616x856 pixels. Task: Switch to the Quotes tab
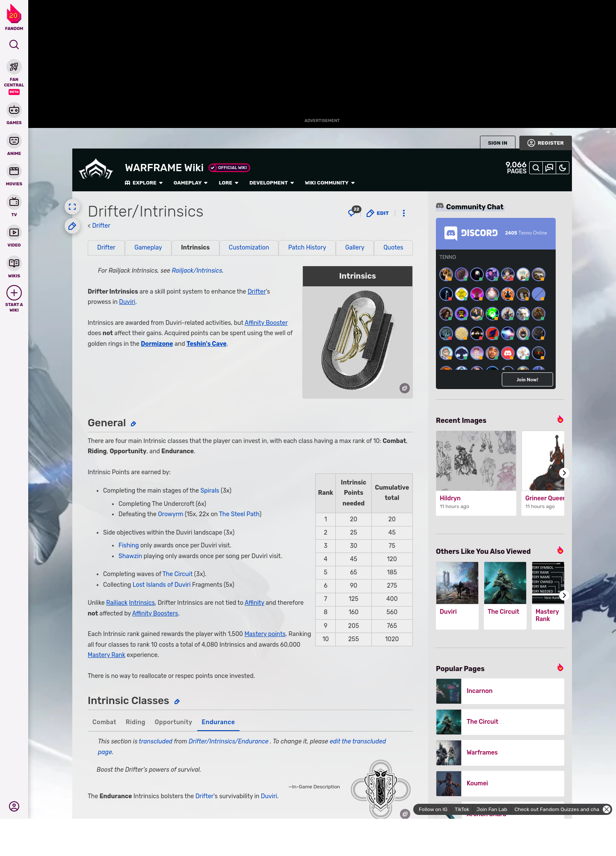tap(393, 247)
